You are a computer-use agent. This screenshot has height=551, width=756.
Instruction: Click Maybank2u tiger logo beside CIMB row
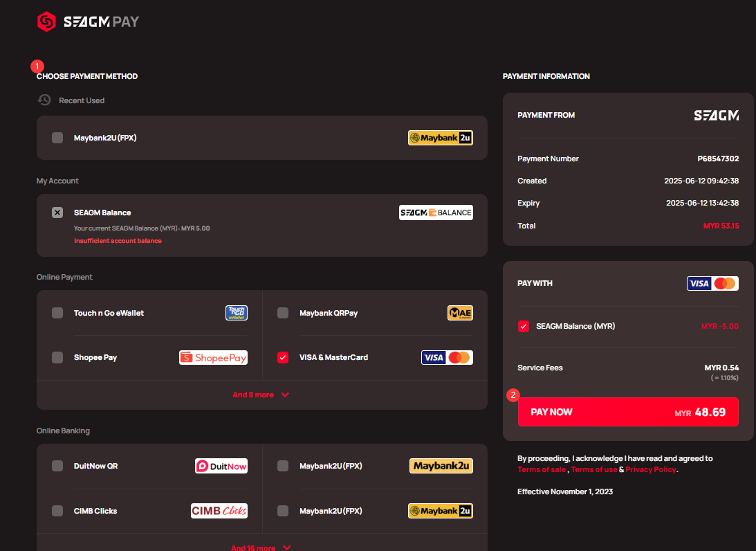pyautogui.click(x=440, y=510)
